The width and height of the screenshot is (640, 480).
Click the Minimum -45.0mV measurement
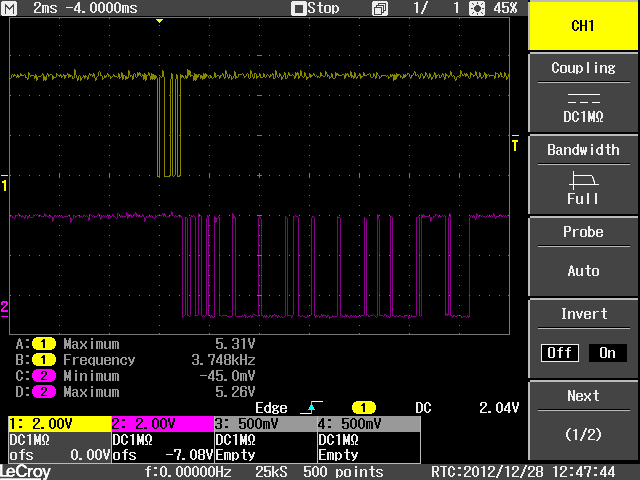pos(135,376)
